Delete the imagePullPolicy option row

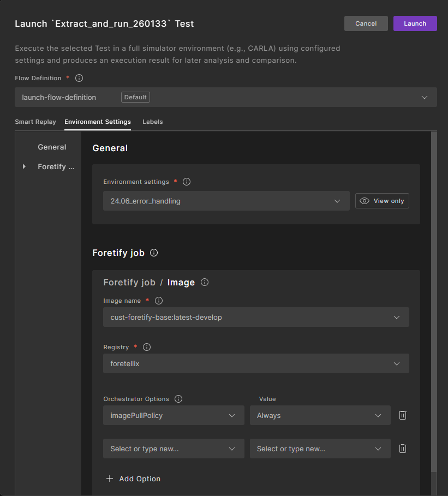pyautogui.click(x=403, y=415)
